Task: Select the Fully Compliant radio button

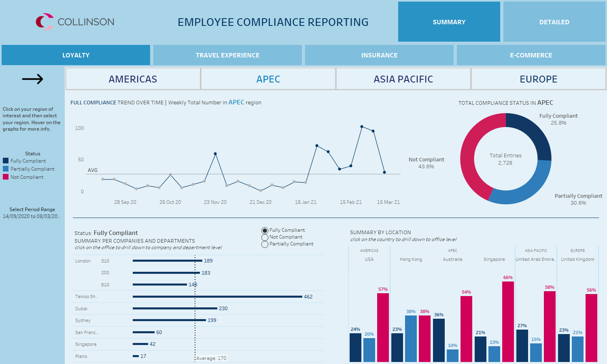Action: click(265, 230)
